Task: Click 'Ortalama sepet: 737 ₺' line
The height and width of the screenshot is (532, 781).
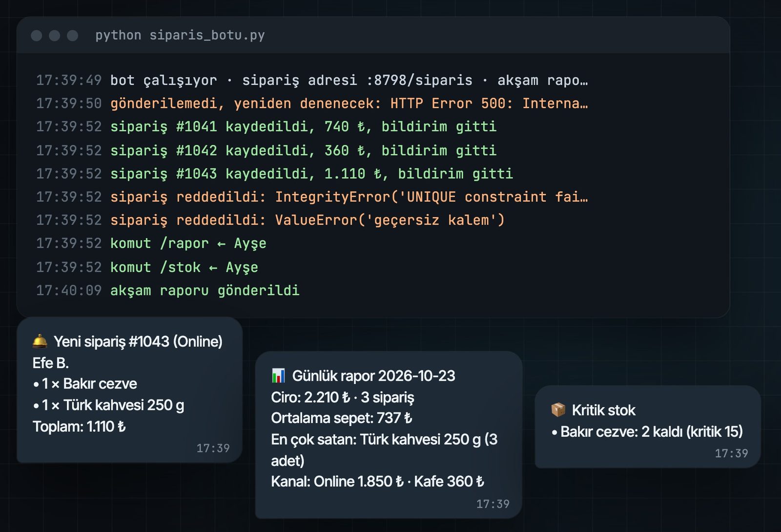Action: (342, 418)
